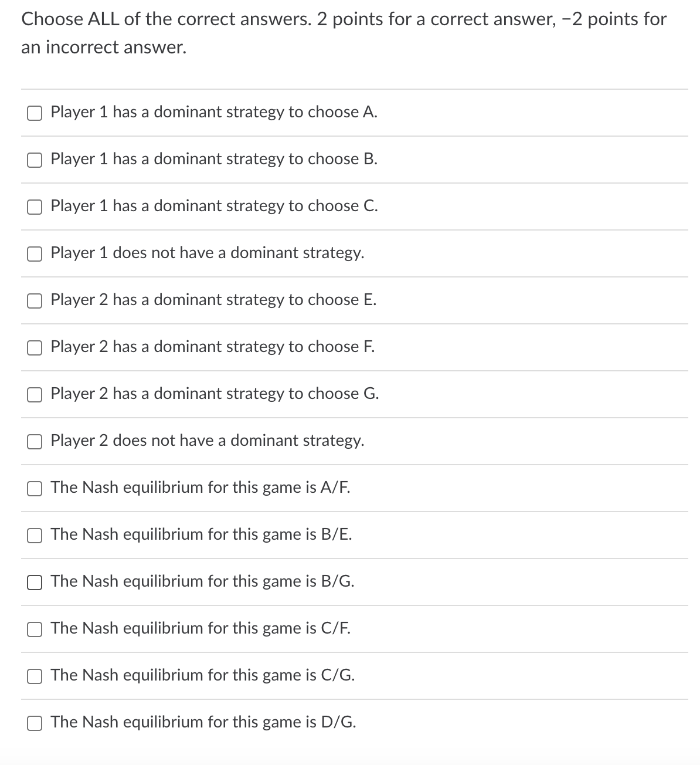Check 'The Nash equilibrium for this game is A/F'

click(35, 488)
